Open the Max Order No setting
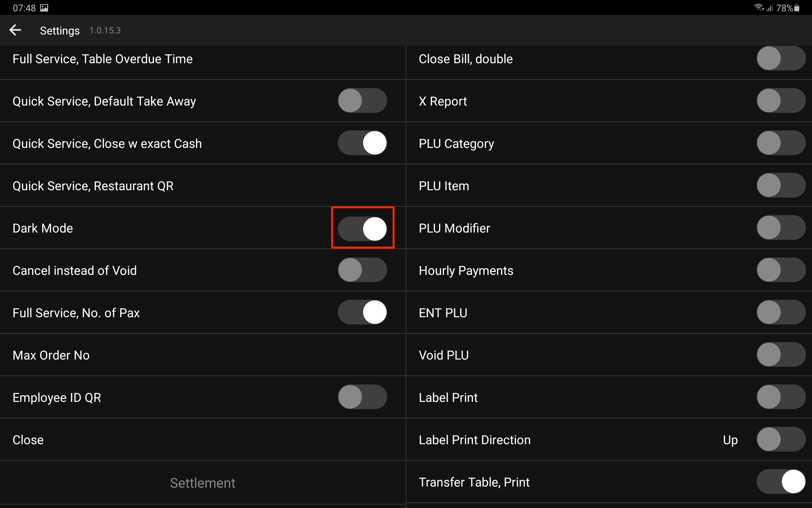This screenshot has height=508, width=812. (51, 355)
